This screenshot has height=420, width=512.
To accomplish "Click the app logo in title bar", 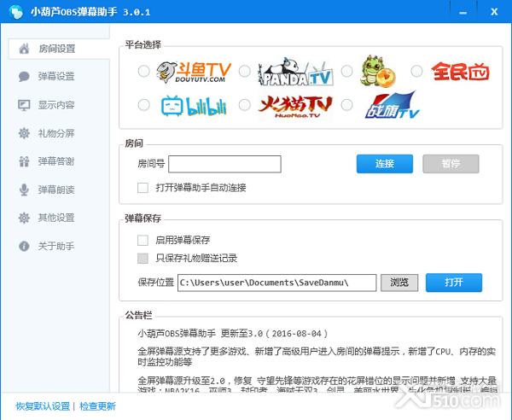I will pos(15,12).
